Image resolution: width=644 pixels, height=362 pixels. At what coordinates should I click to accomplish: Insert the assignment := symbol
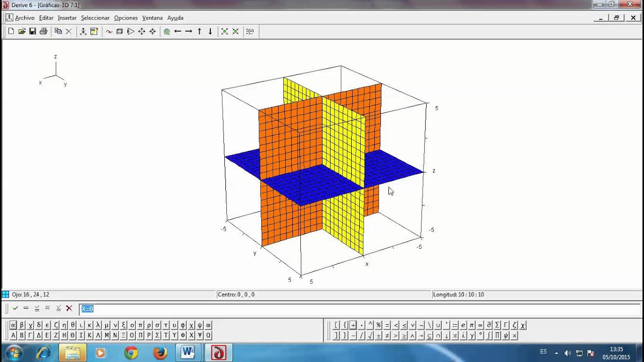[x=455, y=325]
